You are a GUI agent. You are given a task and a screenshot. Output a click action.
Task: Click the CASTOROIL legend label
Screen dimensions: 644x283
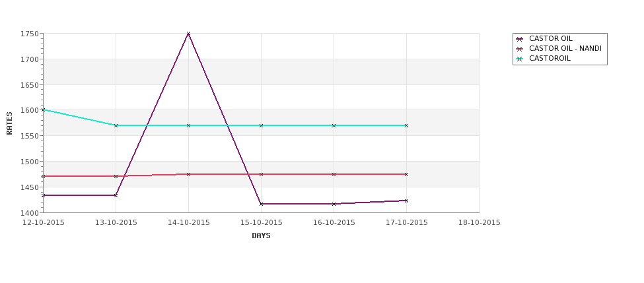[x=550, y=58]
